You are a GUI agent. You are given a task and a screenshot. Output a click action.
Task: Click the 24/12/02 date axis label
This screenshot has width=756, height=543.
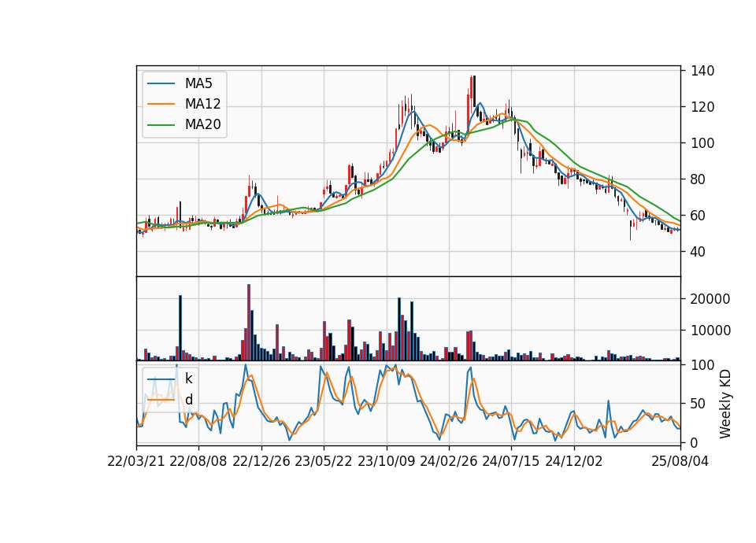pos(574,461)
